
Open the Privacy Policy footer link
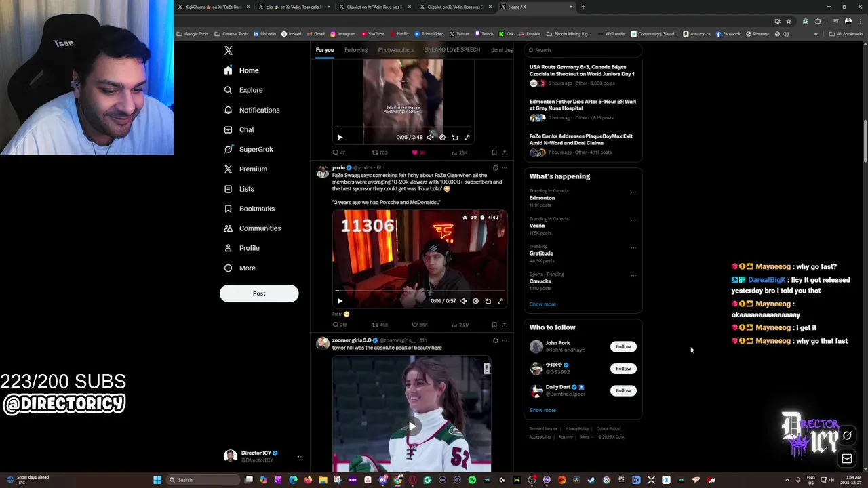[x=577, y=429]
